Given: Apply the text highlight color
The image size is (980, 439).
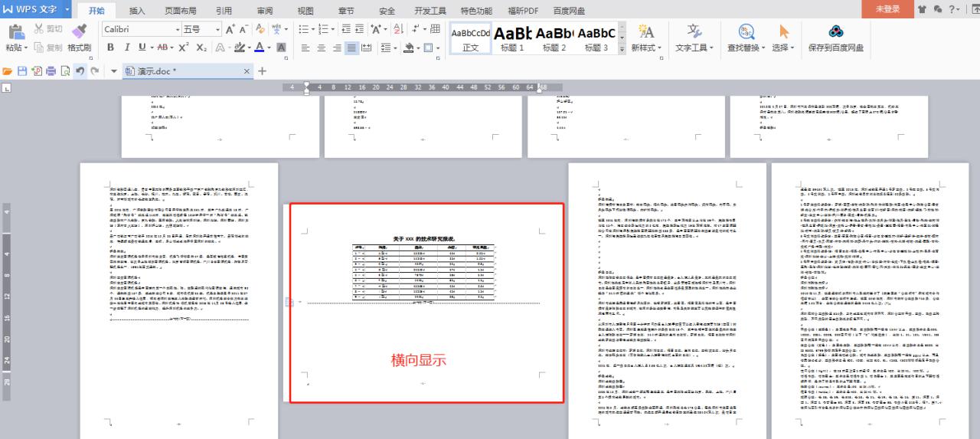Looking at the screenshot, I should pyautogui.click(x=240, y=48).
